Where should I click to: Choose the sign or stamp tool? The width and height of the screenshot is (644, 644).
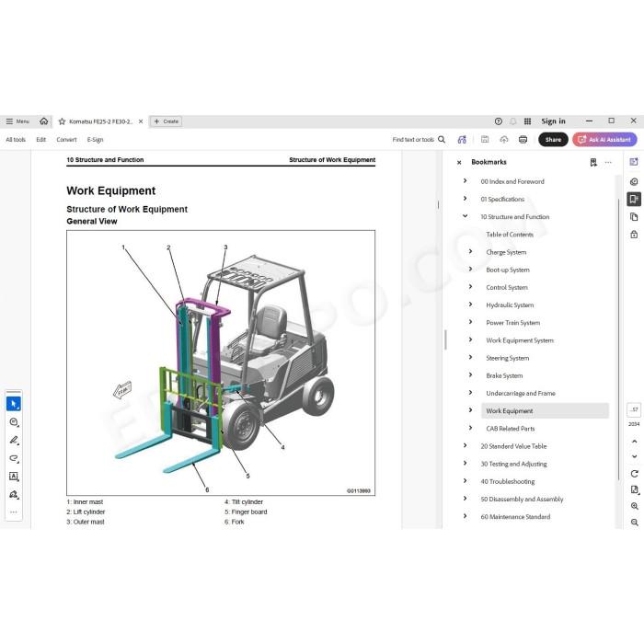pos(14,495)
